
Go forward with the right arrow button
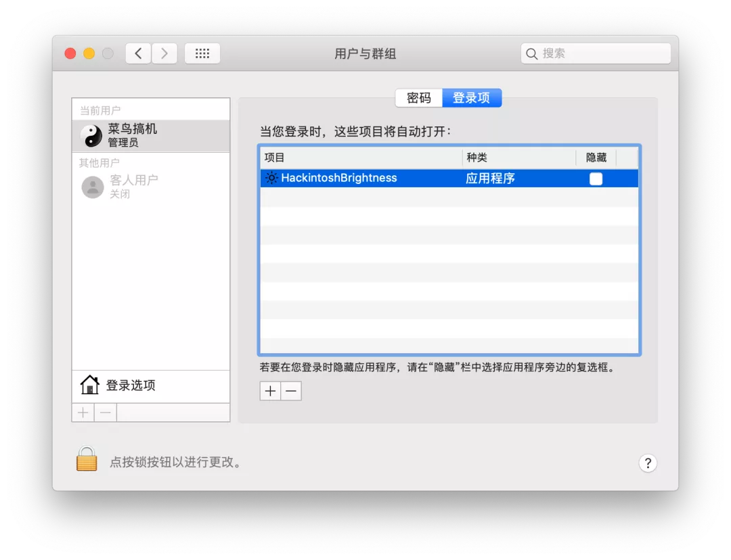164,53
